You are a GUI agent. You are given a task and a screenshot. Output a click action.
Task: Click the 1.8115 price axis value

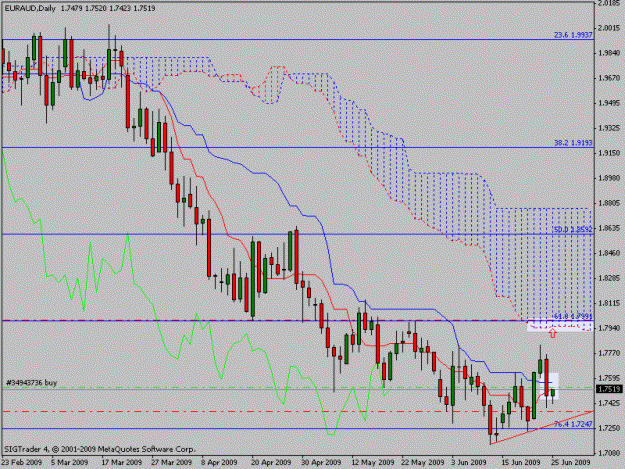point(609,303)
